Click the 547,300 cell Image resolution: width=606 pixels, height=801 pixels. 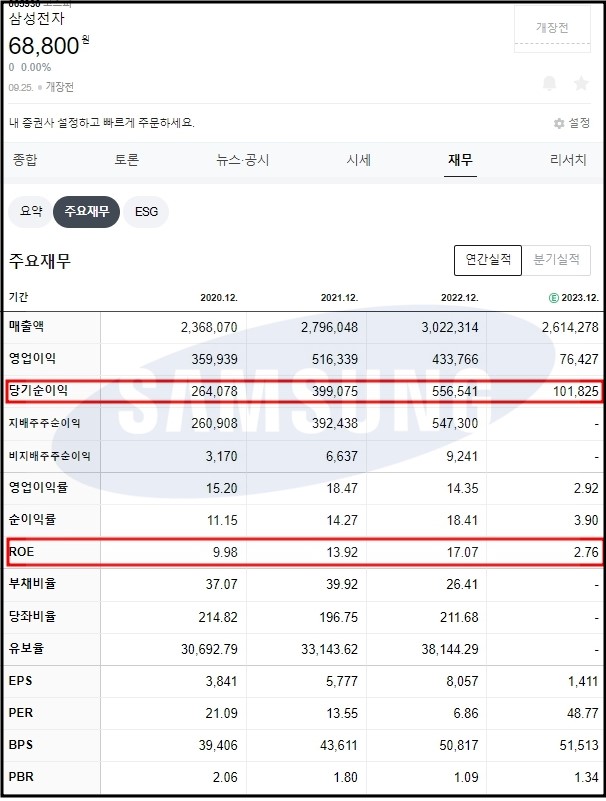pos(455,423)
